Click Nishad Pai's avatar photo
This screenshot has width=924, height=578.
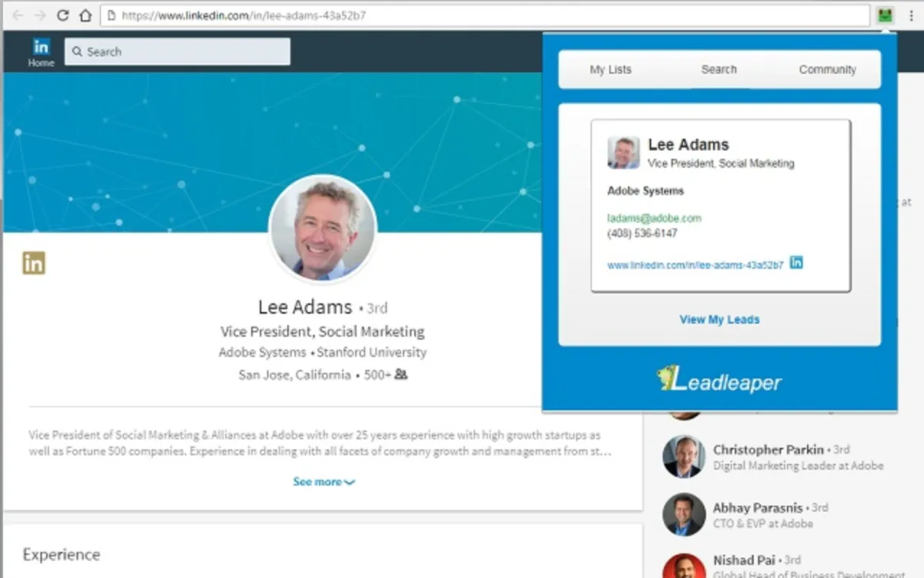click(684, 566)
